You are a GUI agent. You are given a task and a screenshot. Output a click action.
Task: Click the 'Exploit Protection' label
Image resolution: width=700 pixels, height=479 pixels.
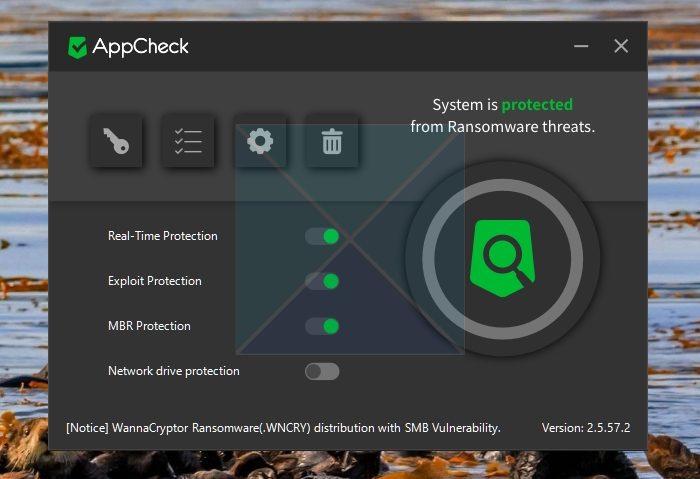pyautogui.click(x=154, y=281)
